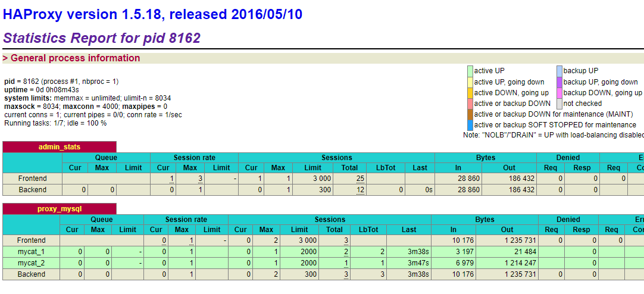Image resolution: width=644 pixels, height=294 pixels.
Task: Click the Statistics Report for pid 8162 heading
Action: tap(102, 38)
